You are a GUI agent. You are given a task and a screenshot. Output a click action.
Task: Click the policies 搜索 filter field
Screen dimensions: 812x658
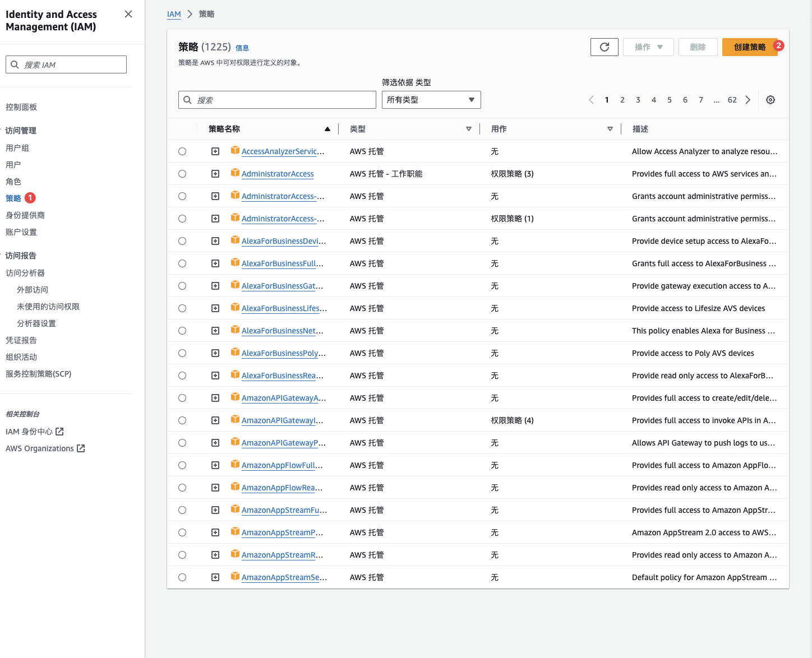pos(277,100)
